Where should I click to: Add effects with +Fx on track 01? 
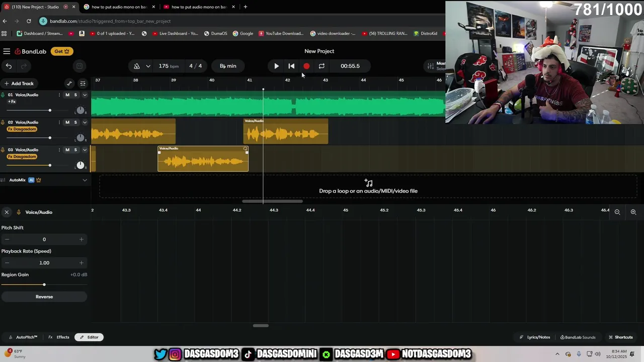click(12, 102)
